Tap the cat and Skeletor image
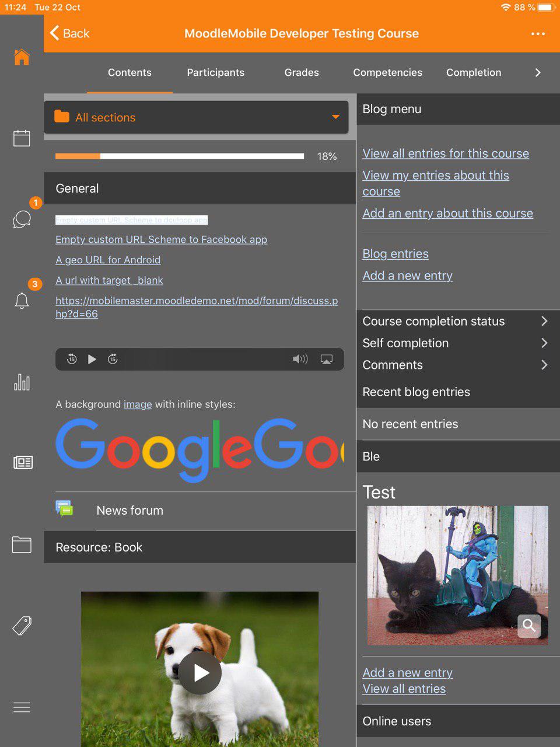The height and width of the screenshot is (747, 560). pos(457,575)
